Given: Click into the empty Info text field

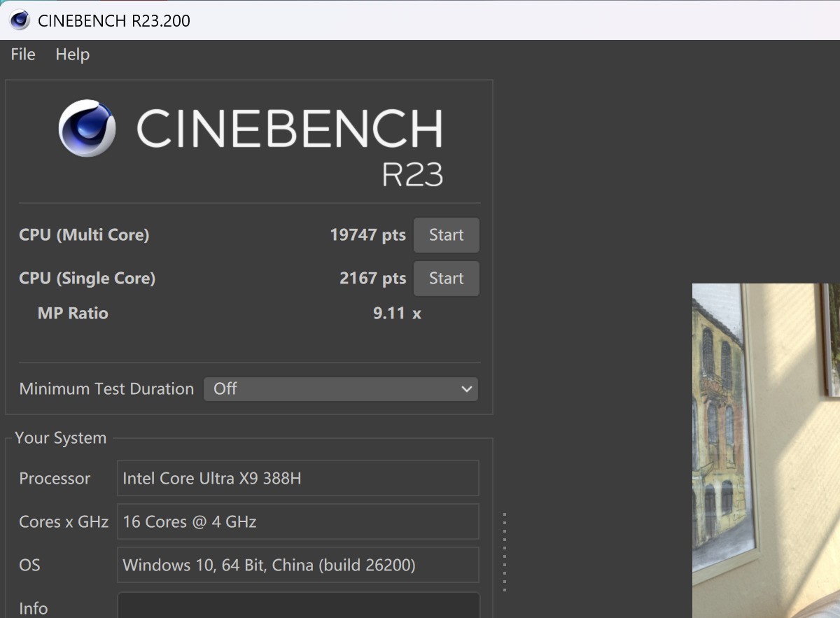Looking at the screenshot, I should [x=297, y=606].
